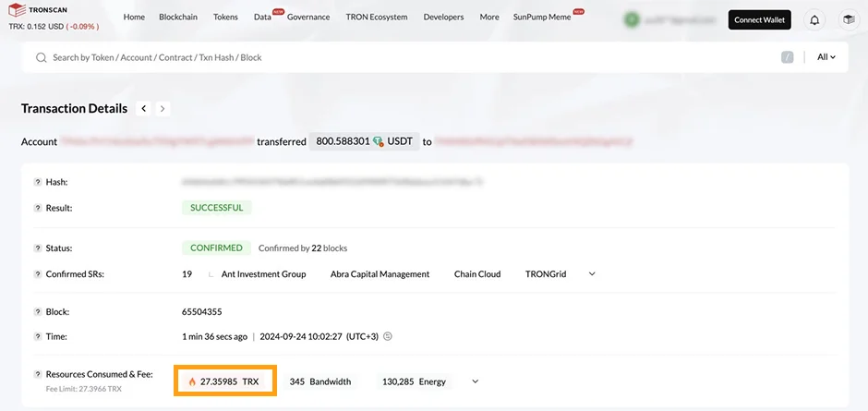Image resolution: width=868 pixels, height=411 pixels.
Task: Click the Confirmed by 22 blocks text
Action: click(303, 248)
